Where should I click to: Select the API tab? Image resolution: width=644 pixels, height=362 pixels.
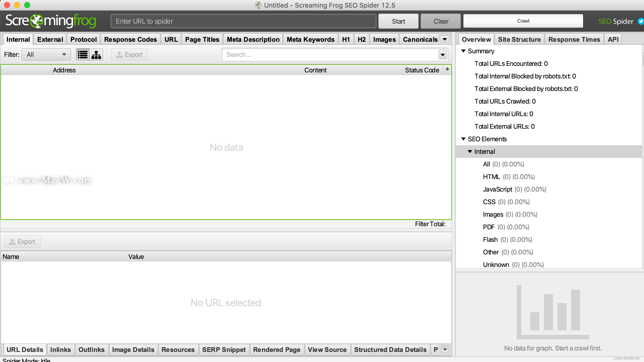(x=613, y=39)
